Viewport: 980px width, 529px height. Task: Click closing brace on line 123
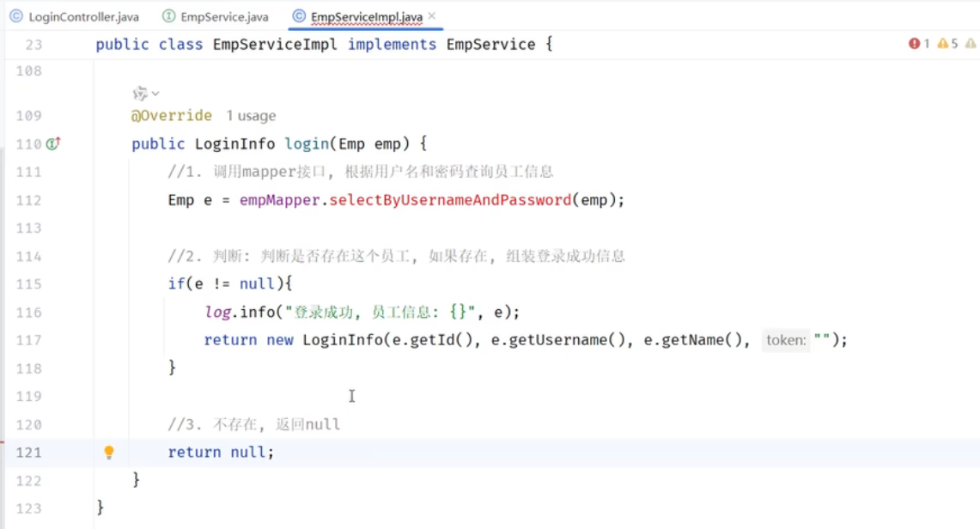click(100, 508)
